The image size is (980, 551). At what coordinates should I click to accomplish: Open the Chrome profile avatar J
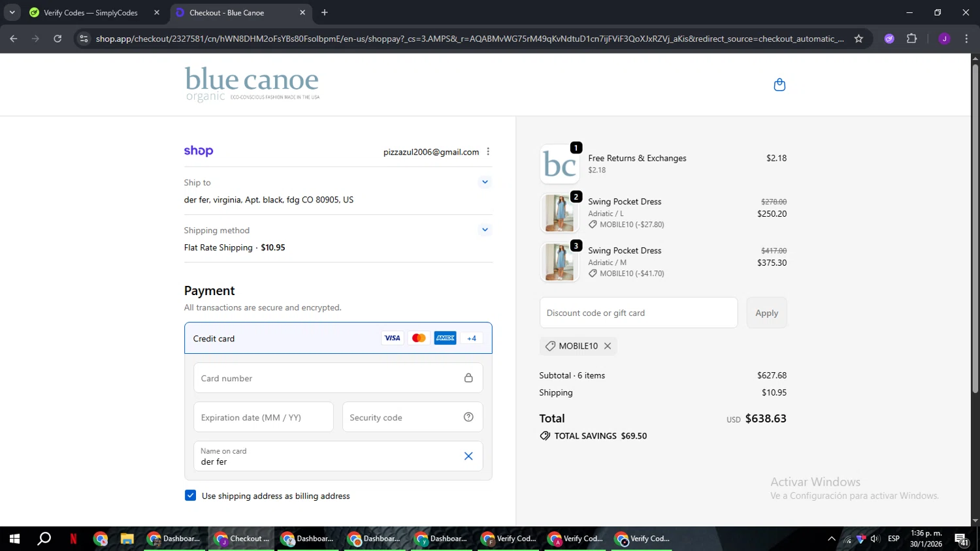(x=944, y=39)
